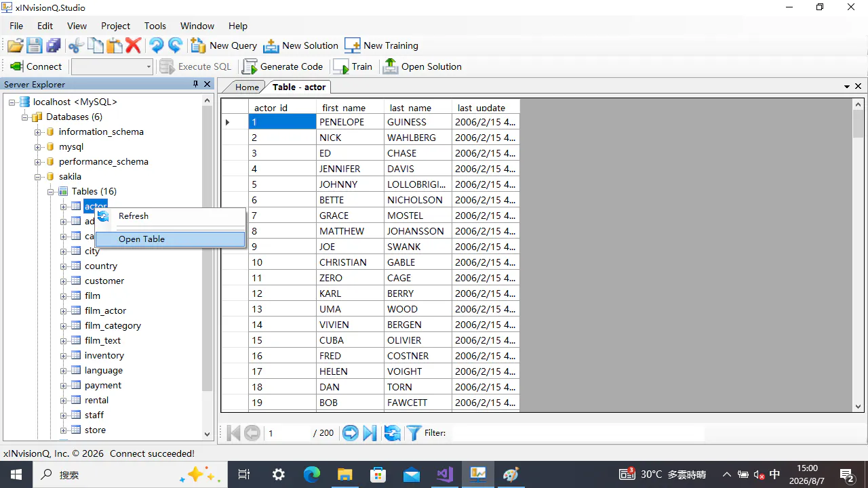Select the inventory table in tree
The height and width of the screenshot is (488, 868).
tap(104, 355)
